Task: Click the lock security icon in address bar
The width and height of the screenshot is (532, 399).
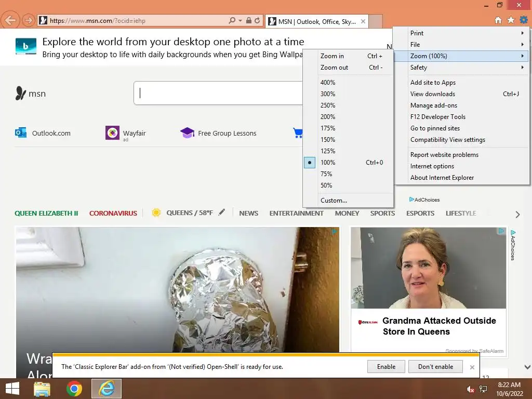Action: pos(249,20)
